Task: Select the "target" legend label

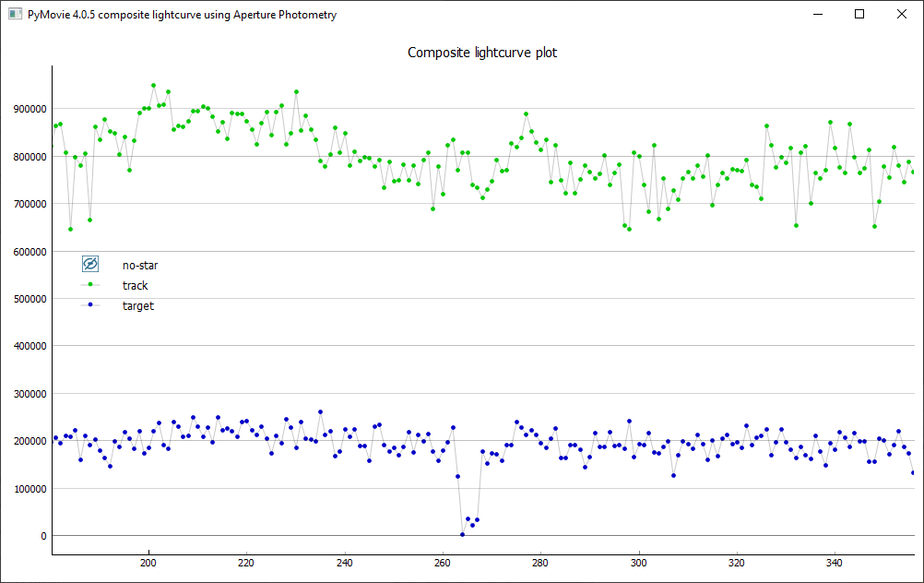Action: pos(137,306)
